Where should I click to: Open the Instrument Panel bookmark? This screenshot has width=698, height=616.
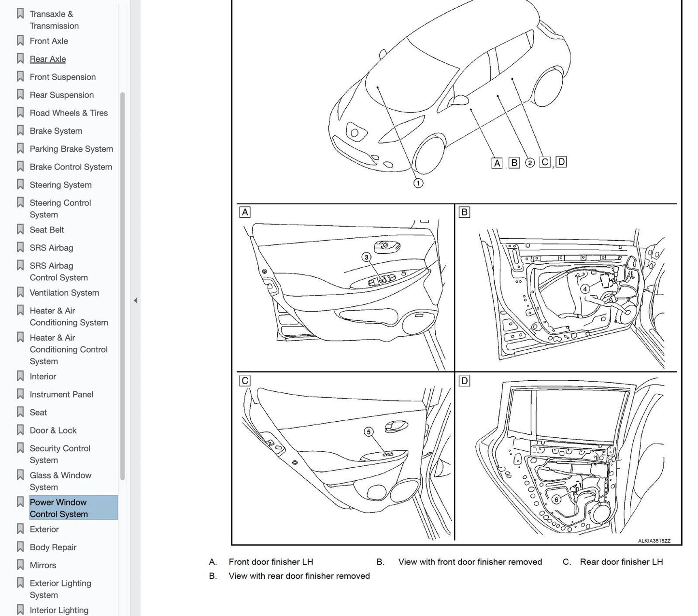[x=61, y=395]
